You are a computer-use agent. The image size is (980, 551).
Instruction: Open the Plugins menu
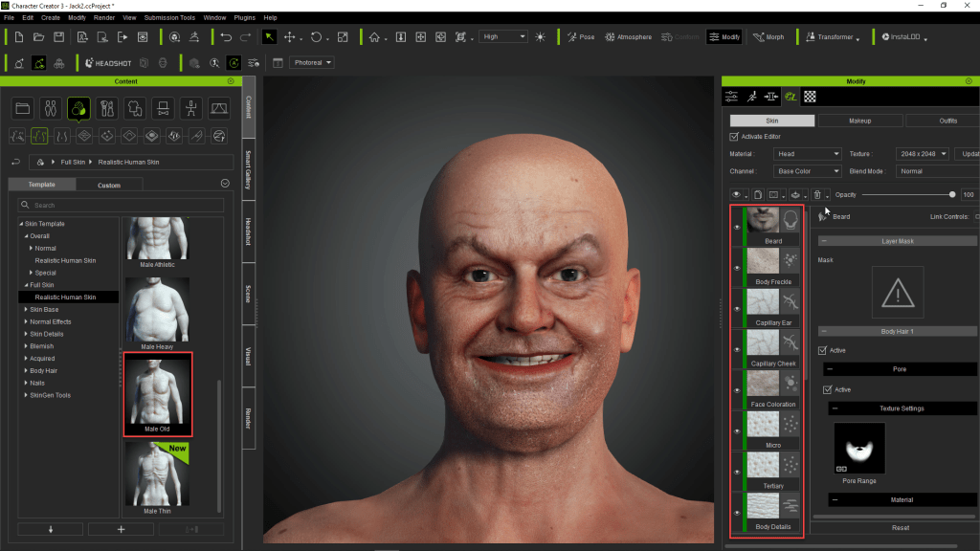[x=245, y=17]
